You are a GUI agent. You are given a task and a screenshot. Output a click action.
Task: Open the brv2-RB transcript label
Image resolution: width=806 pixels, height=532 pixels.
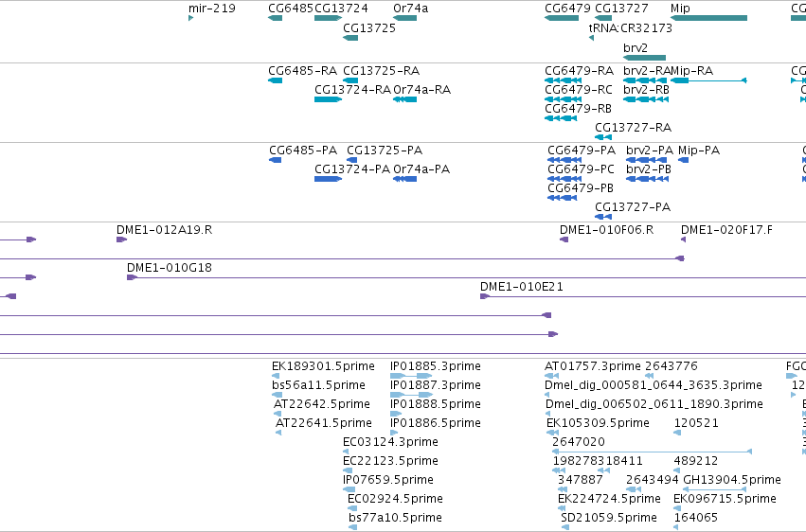646,89
